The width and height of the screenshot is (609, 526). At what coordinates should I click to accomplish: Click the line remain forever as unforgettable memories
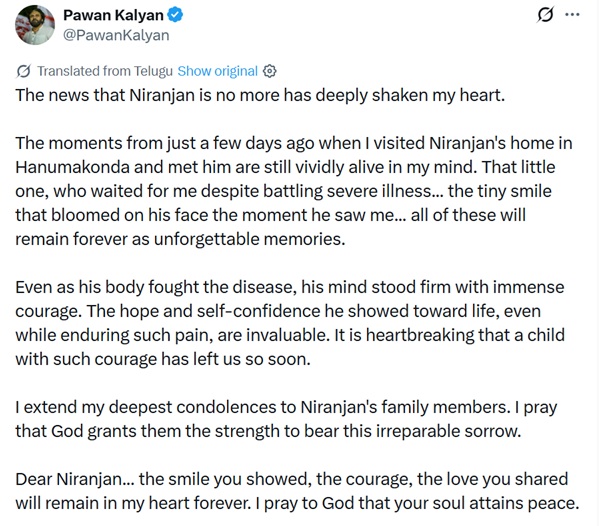pos(180,239)
